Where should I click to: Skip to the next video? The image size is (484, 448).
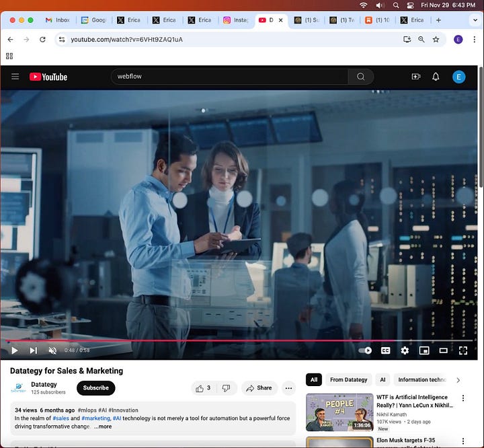pos(34,350)
